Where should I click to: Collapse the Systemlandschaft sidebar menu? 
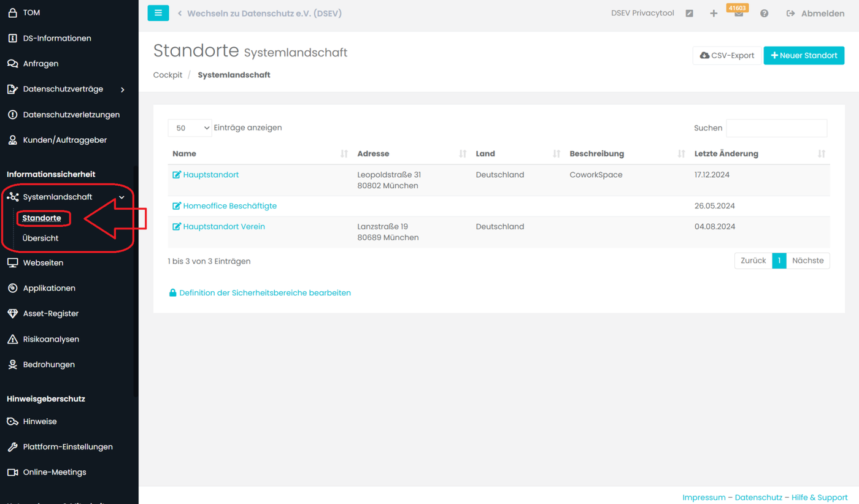point(121,197)
